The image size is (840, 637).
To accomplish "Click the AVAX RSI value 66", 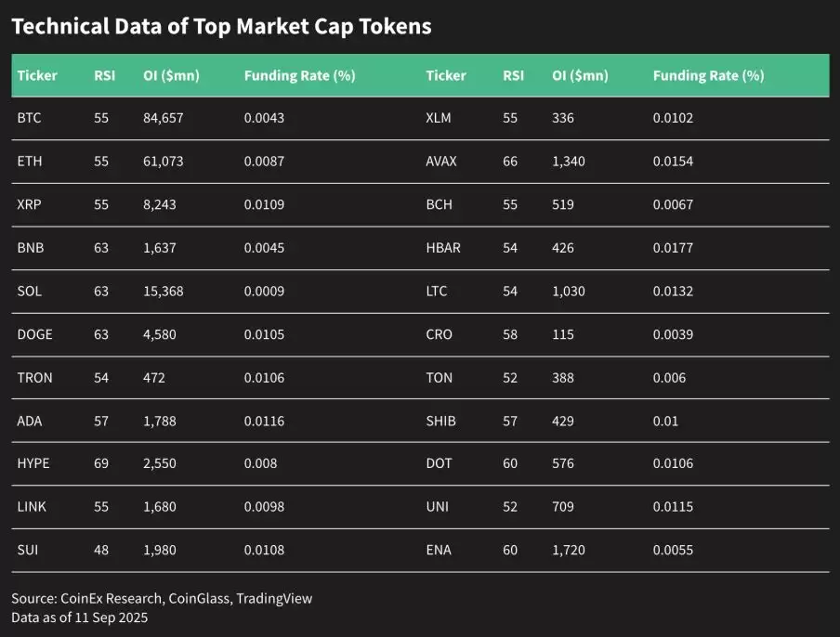I will click(x=510, y=162).
